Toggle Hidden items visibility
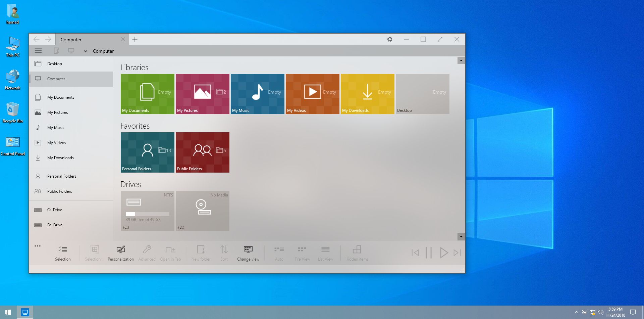The height and width of the screenshot is (319, 644). pyautogui.click(x=357, y=252)
